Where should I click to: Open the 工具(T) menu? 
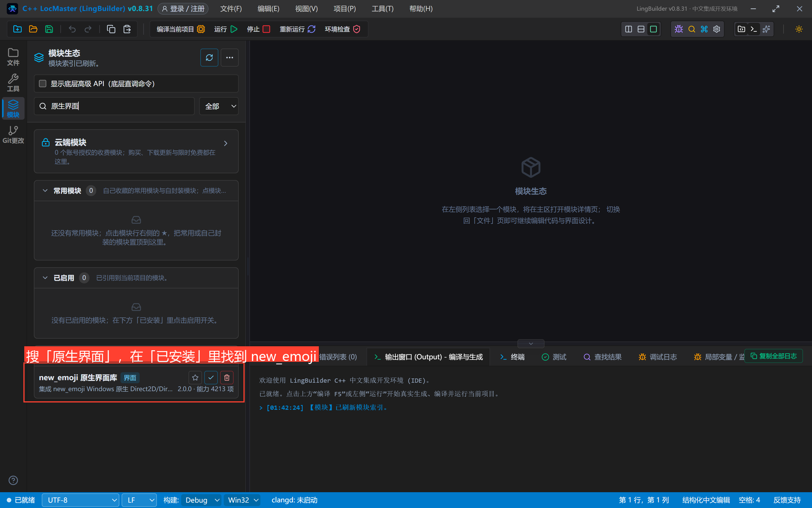point(383,9)
